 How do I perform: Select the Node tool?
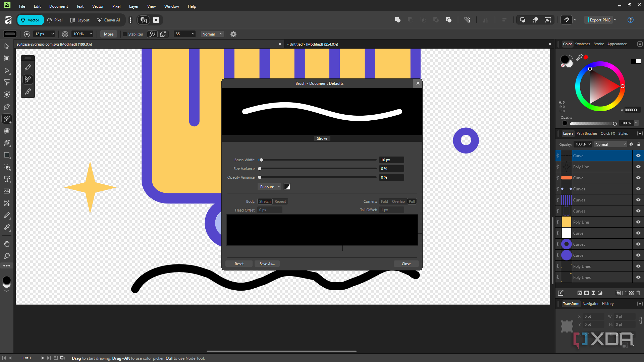(6, 70)
